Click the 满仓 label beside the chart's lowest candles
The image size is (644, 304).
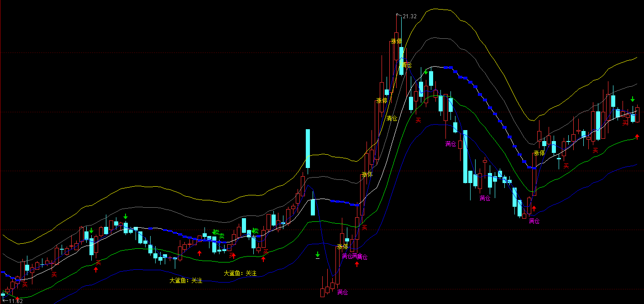pos(343,292)
